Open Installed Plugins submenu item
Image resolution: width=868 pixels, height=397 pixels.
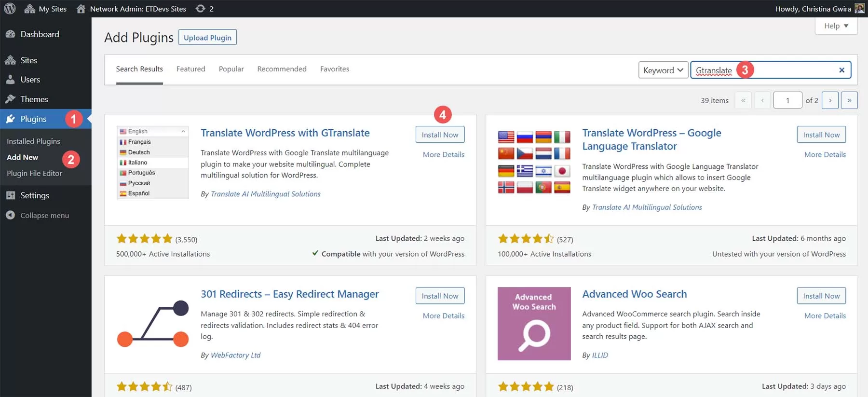(x=33, y=141)
